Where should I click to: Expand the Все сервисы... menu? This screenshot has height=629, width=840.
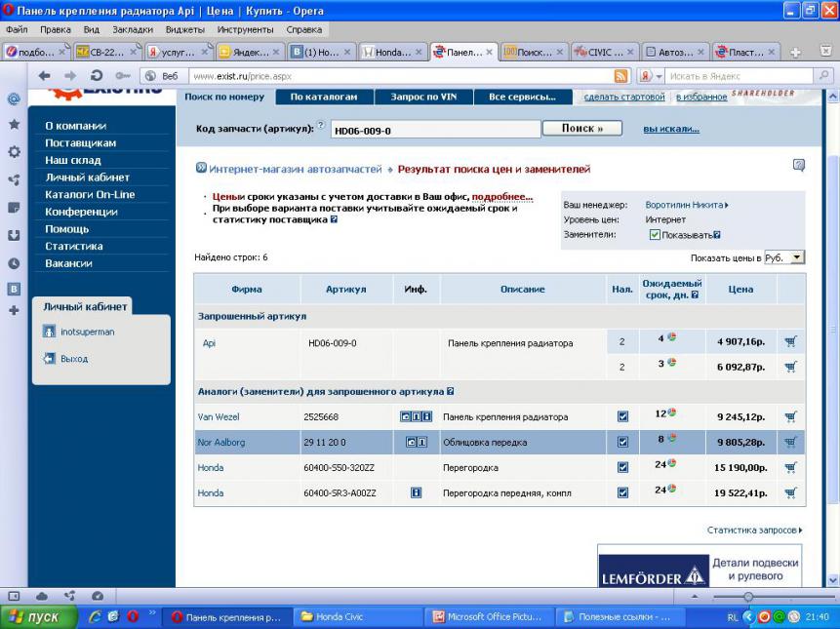[523, 97]
